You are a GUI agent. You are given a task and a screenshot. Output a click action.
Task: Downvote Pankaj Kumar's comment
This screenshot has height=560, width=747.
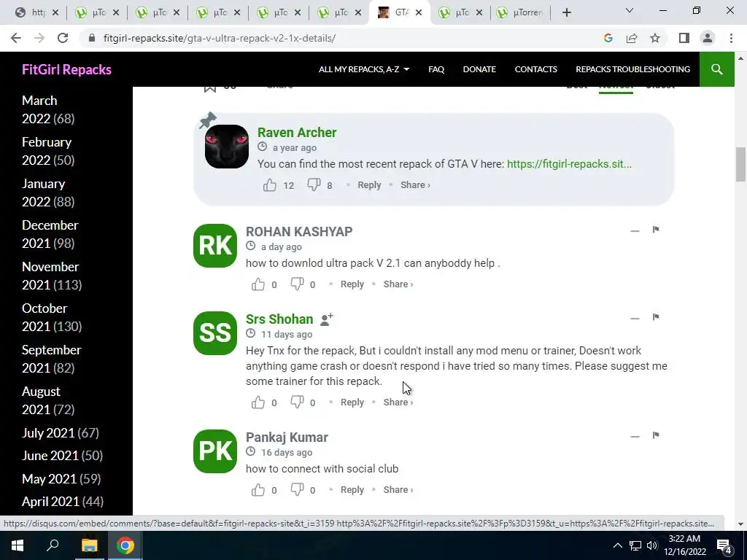point(297,490)
